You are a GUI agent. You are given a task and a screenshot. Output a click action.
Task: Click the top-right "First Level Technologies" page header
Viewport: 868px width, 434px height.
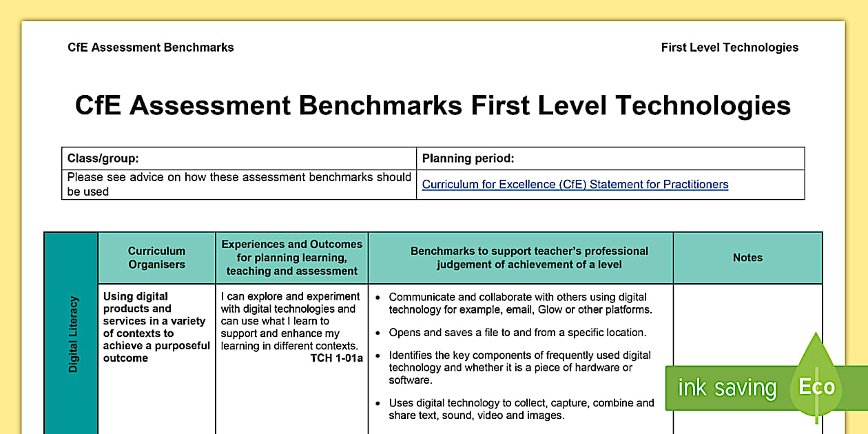click(730, 48)
